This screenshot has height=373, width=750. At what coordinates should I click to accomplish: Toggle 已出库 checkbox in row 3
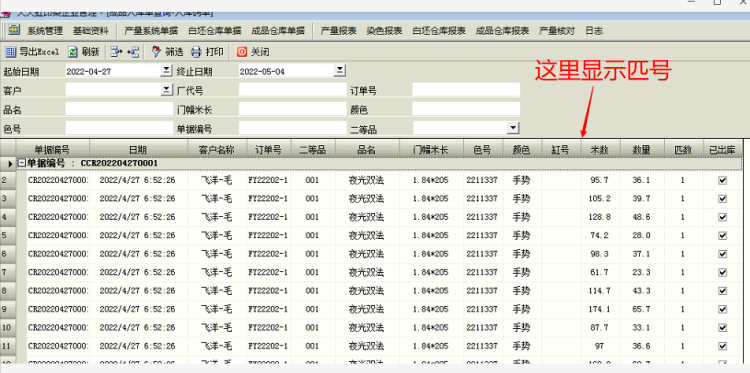(722, 198)
